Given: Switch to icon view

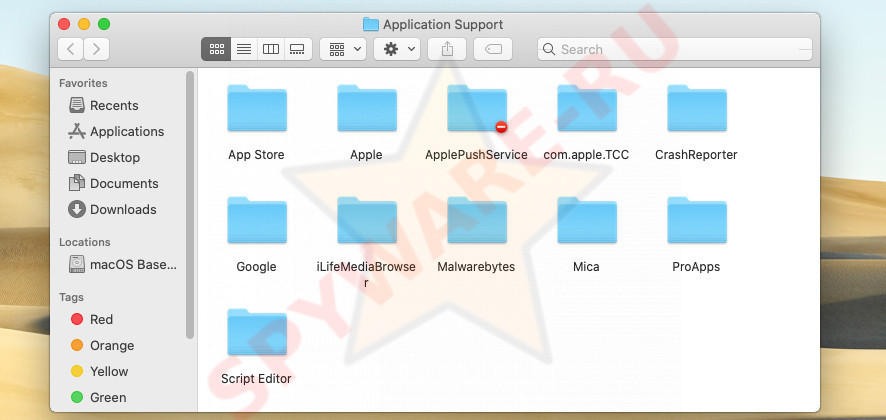Looking at the screenshot, I should coord(216,49).
